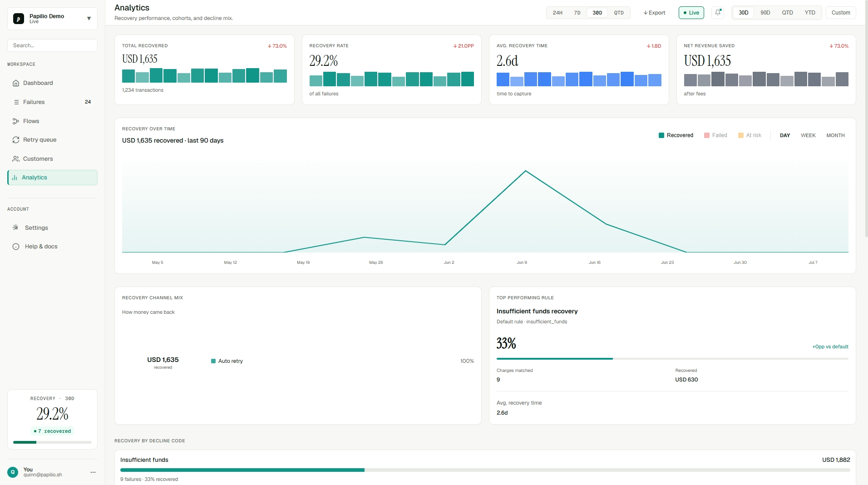Image resolution: width=868 pixels, height=485 pixels.
Task: Open the user options ellipsis menu
Action: [93, 472]
